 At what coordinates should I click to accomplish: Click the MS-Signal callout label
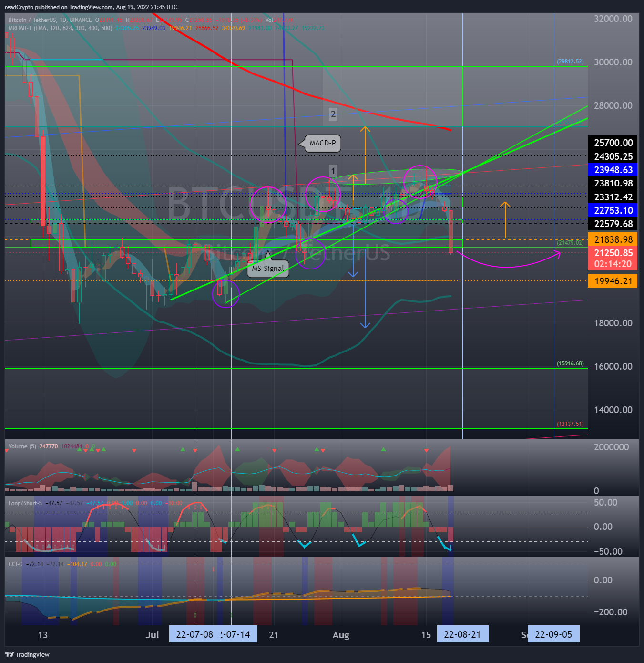[268, 269]
